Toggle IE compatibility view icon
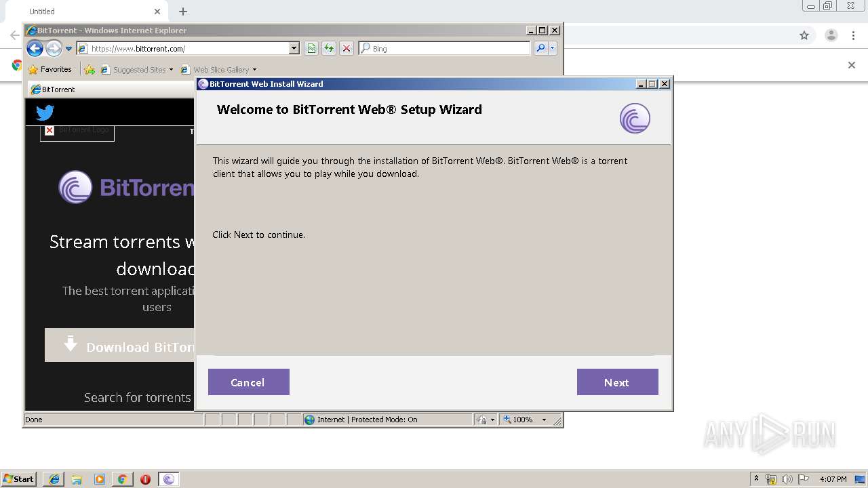 tap(311, 48)
